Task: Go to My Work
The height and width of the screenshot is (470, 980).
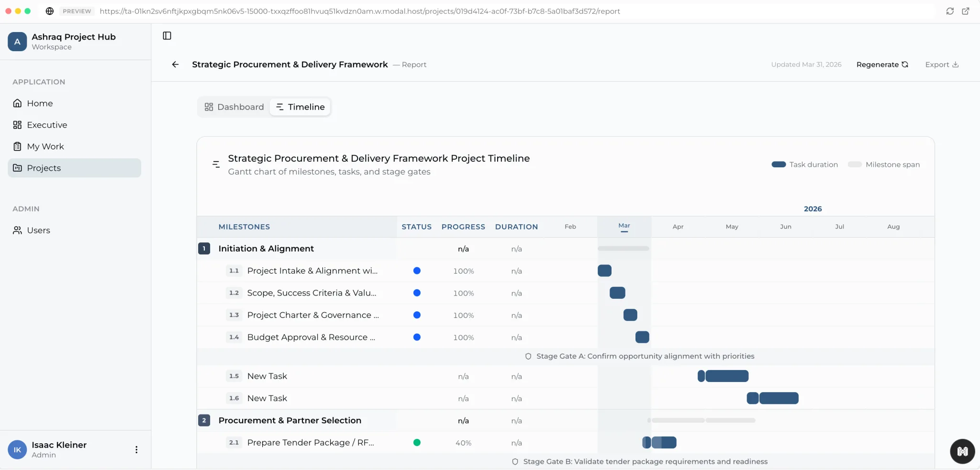Action: tap(75, 146)
